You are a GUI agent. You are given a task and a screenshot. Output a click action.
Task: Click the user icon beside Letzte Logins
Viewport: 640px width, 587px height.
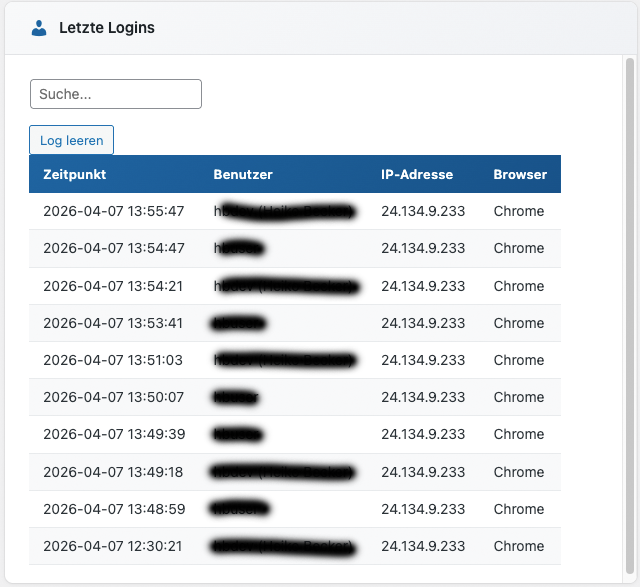[39, 28]
